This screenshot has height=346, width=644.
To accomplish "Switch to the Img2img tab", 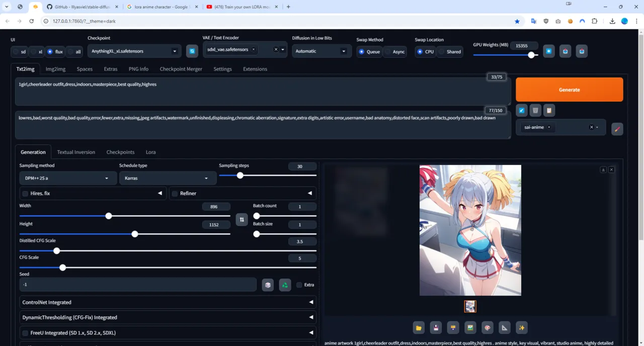I will click(55, 69).
